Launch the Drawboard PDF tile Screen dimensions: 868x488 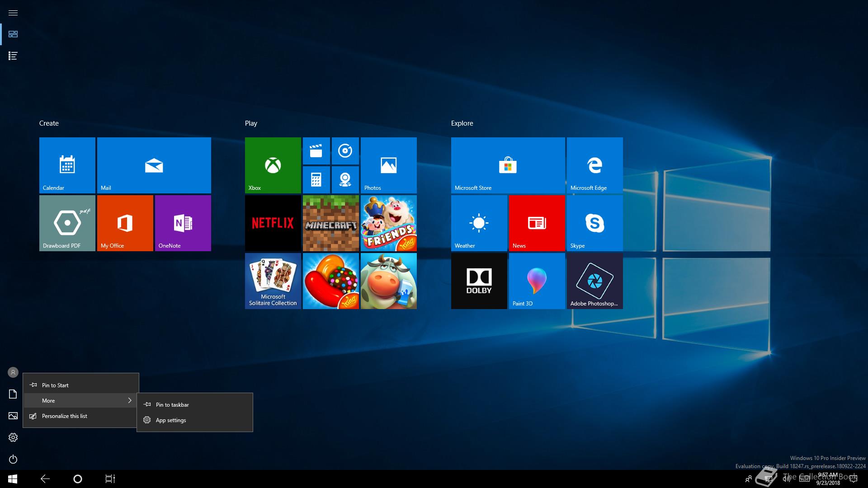[67, 223]
